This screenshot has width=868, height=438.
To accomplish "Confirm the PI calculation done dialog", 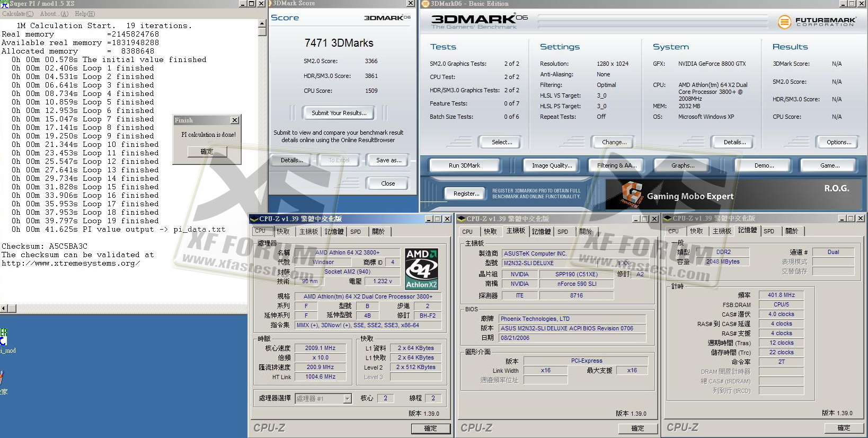I will coord(207,152).
